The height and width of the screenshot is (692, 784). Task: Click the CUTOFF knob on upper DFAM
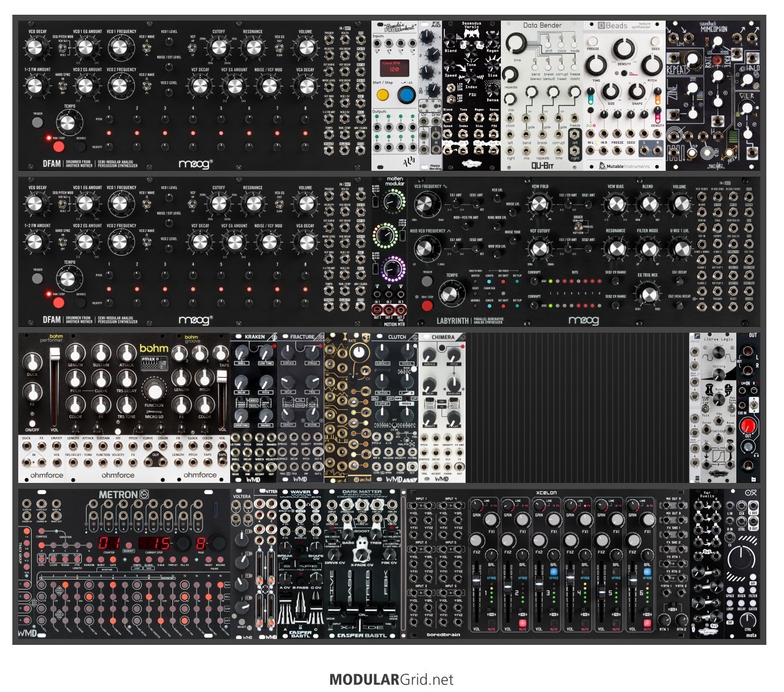point(218,48)
